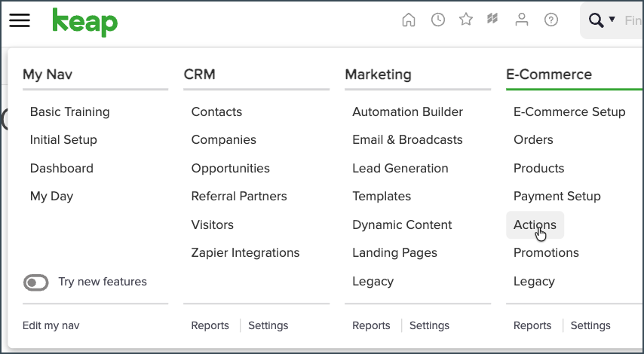Viewport: 644px width, 354px height.
Task: Open Visitors
Action: click(x=213, y=224)
